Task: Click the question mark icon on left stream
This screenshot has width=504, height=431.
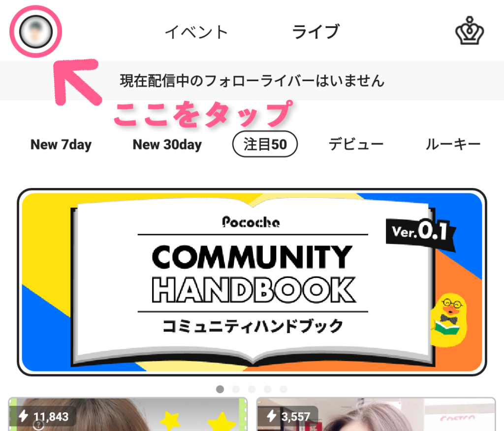Action: pyautogui.click(x=38, y=425)
